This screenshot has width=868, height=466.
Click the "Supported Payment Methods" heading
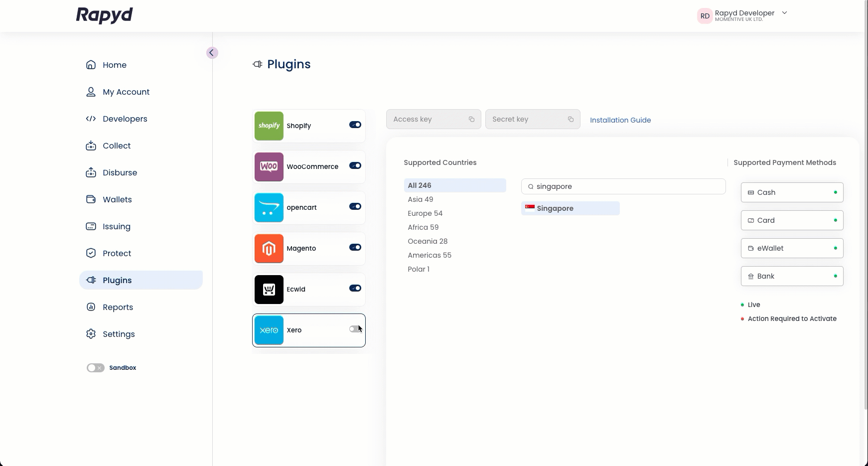pyautogui.click(x=785, y=162)
